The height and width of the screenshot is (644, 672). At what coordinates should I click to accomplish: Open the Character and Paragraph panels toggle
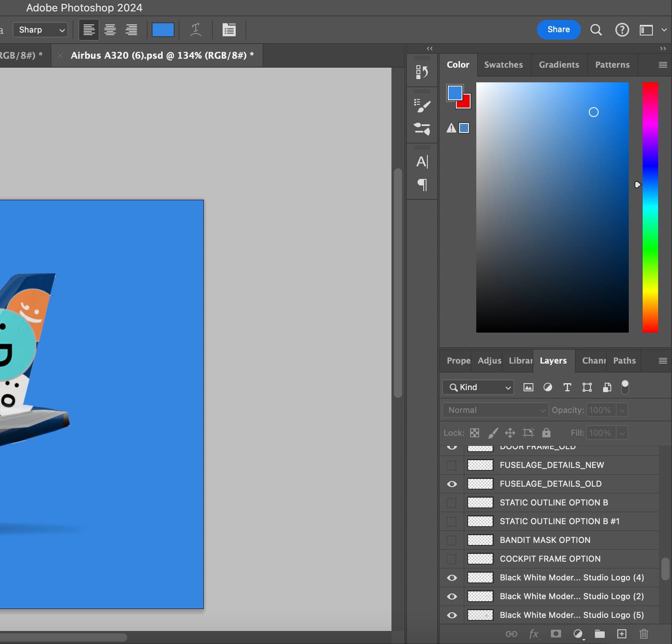point(229,30)
